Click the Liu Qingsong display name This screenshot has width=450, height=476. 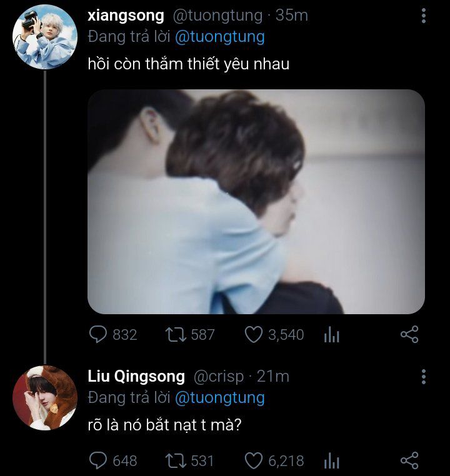[x=136, y=377]
